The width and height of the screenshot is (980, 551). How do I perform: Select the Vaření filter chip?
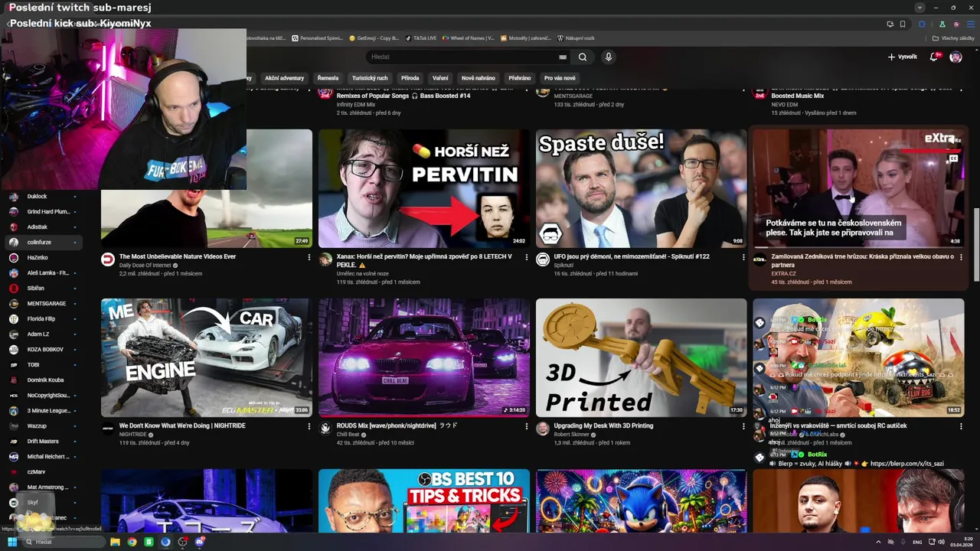pyautogui.click(x=440, y=78)
